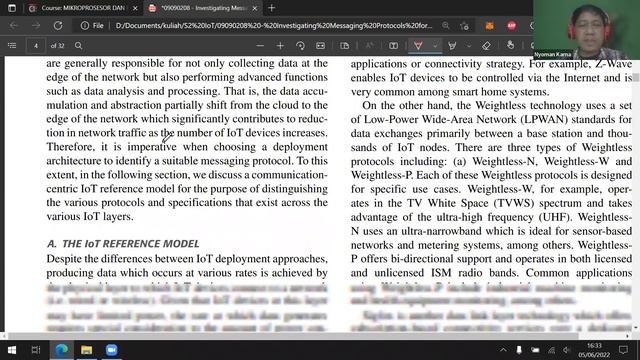Reload the current PDF
Screen dimensions: 640x360
[58, 25]
